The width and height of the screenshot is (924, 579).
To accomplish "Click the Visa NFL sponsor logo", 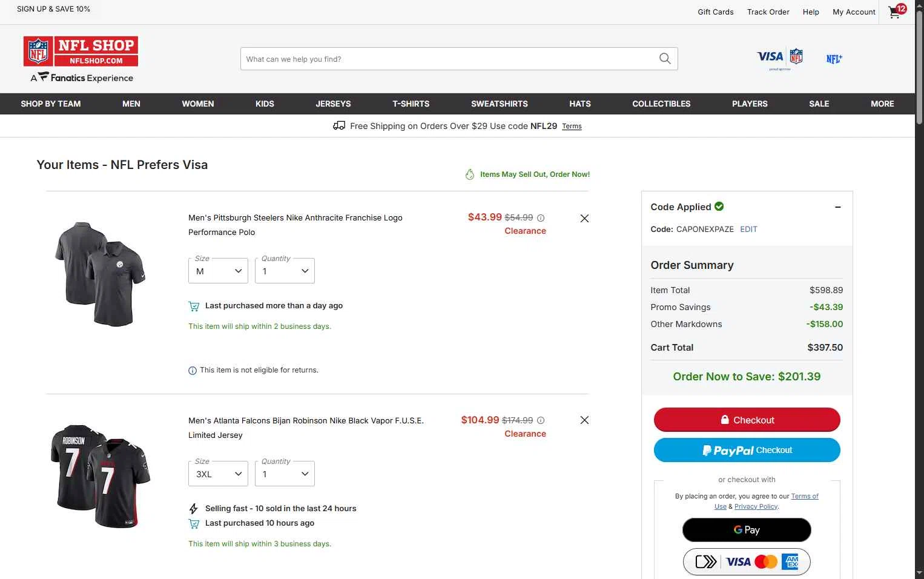I will pyautogui.click(x=780, y=58).
